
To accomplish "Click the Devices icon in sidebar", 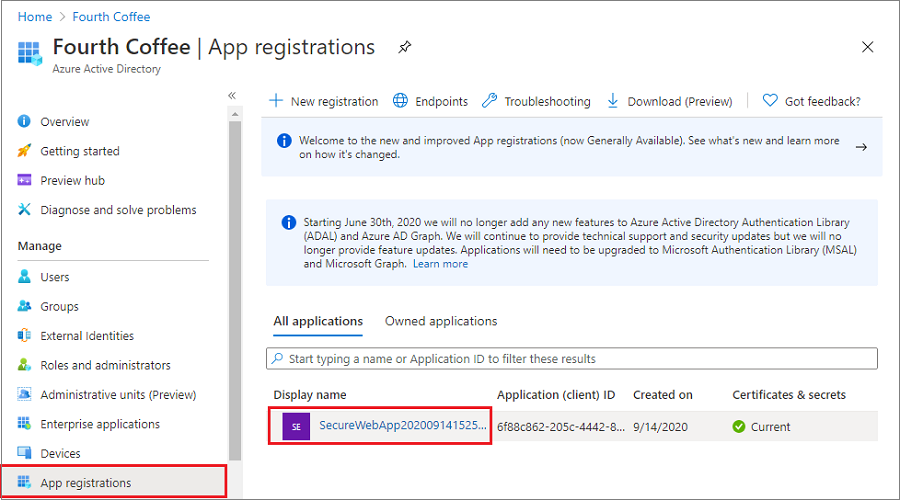I will click(x=24, y=454).
